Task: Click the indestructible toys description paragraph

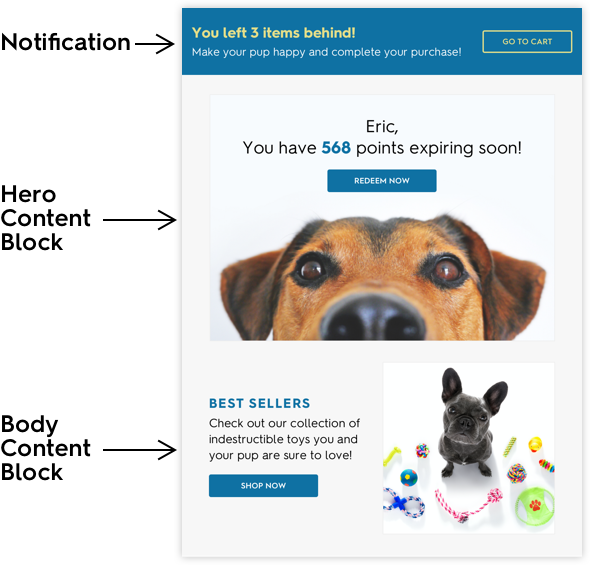Action: point(284,439)
